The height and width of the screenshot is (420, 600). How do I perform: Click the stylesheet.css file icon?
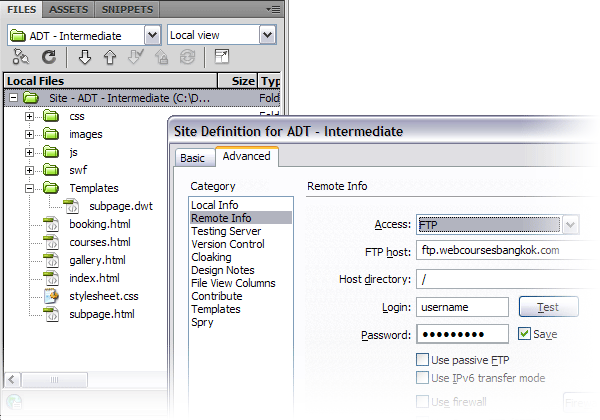(51, 296)
